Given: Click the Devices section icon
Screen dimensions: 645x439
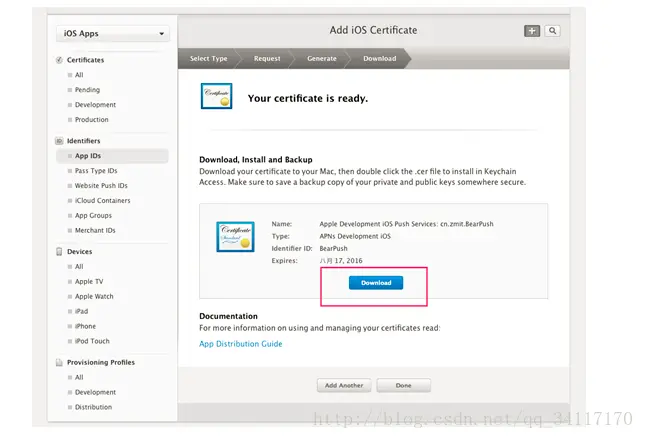Looking at the screenshot, I should click(x=59, y=252).
